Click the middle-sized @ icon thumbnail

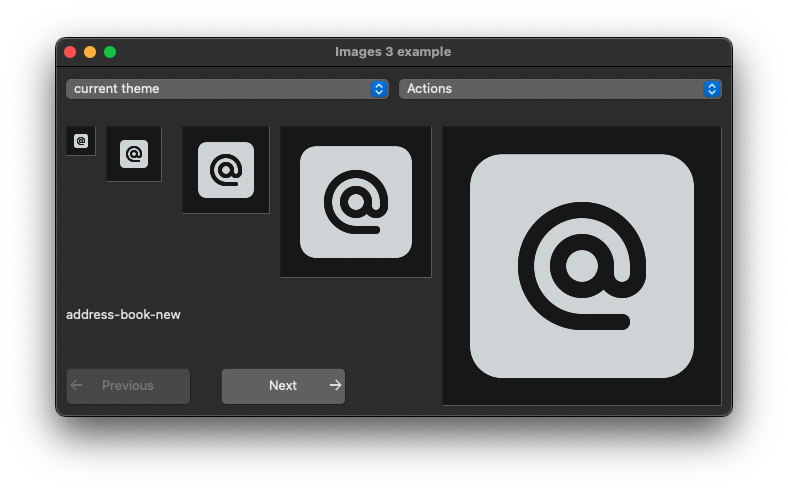point(226,170)
